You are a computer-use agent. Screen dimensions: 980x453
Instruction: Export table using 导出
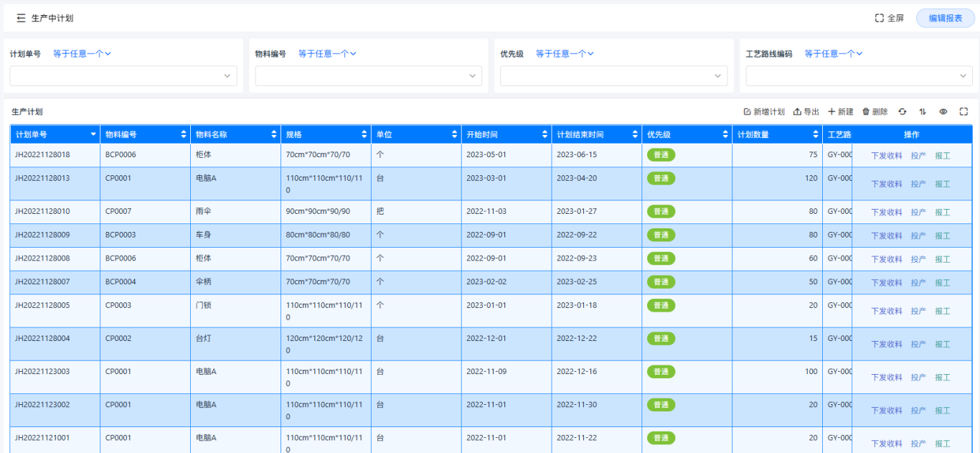tap(806, 112)
